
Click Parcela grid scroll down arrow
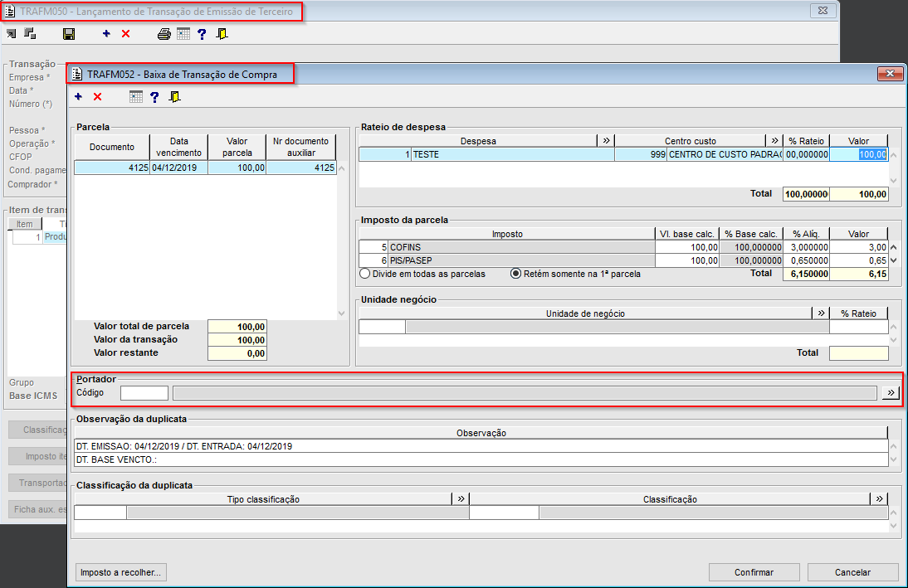(342, 313)
